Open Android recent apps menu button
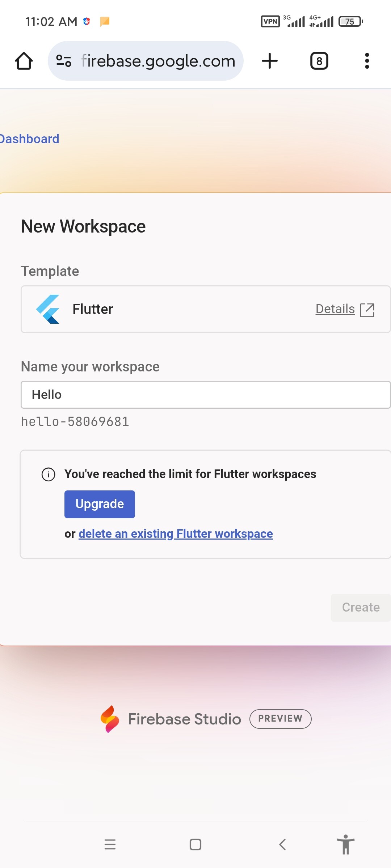 pos(110,844)
